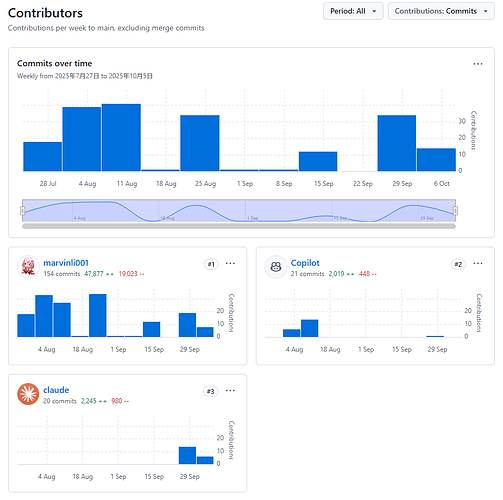Screen dimensions: 503x500
Task: Click the right range slider handle
Action: [x=455, y=210]
